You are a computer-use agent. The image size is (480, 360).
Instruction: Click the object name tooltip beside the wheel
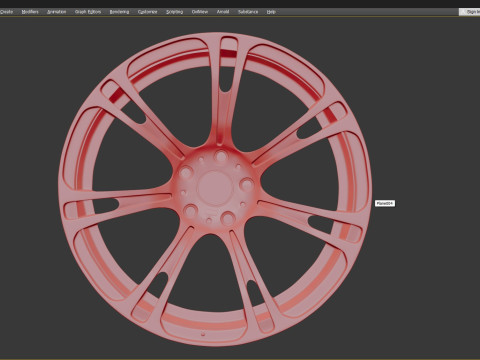click(385, 203)
